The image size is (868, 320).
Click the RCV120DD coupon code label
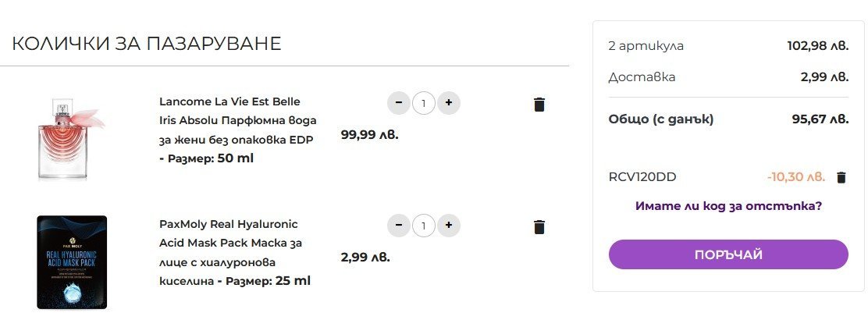[642, 177]
